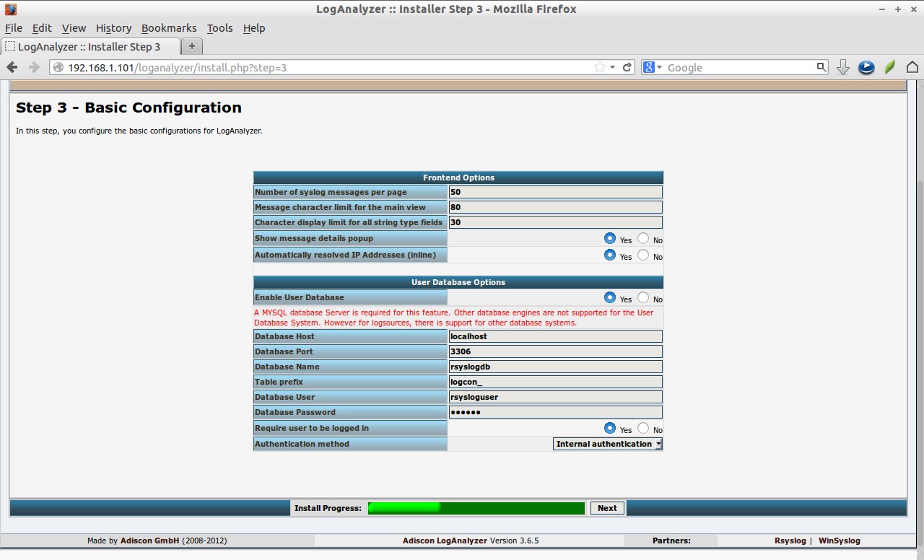This screenshot has height=560, width=924.
Task: Click the Database Host field
Action: [555, 336]
